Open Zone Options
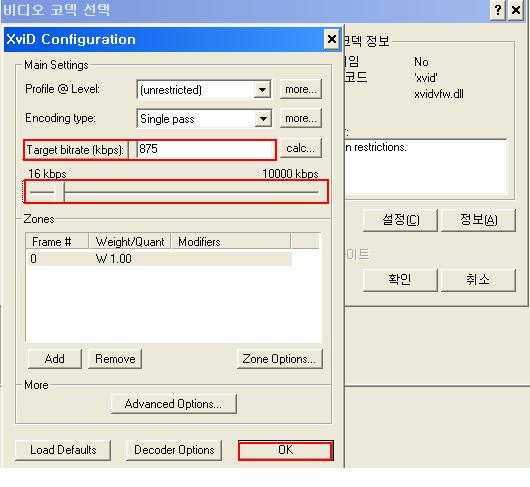Viewport: 530px width, 487px height. pyautogui.click(x=280, y=359)
